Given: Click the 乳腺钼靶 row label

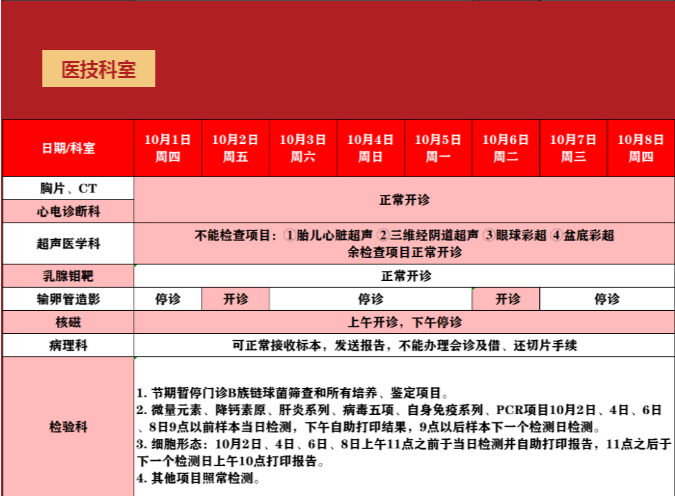Looking at the screenshot, I should (68, 276).
